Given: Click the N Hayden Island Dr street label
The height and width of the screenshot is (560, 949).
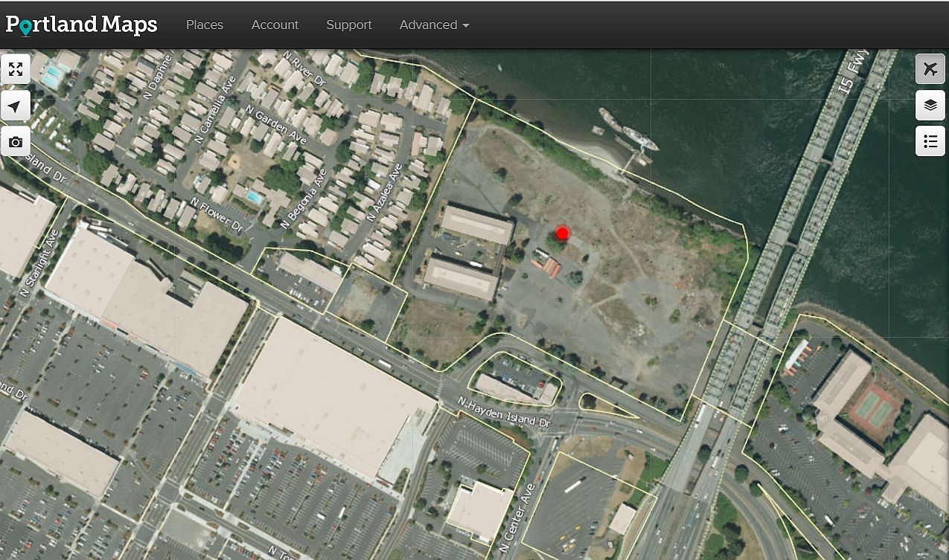Looking at the screenshot, I should [504, 413].
